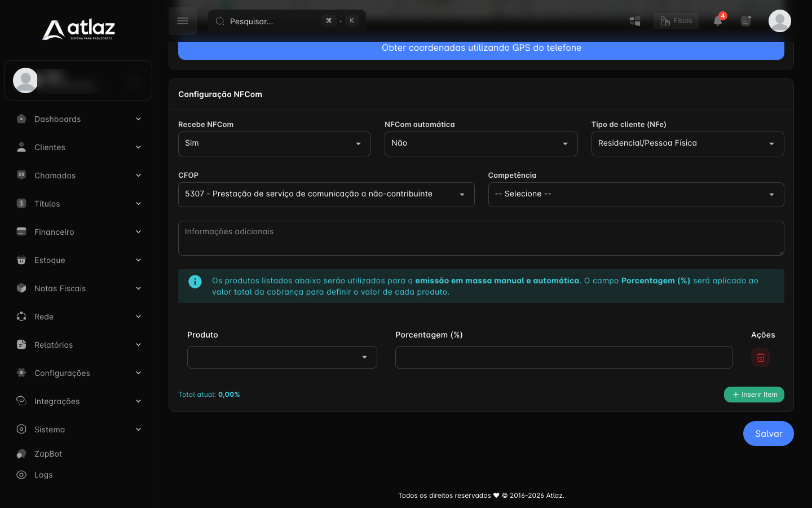Click the Total atual 0,00% text
The width and height of the screenshot is (812, 508).
point(209,395)
